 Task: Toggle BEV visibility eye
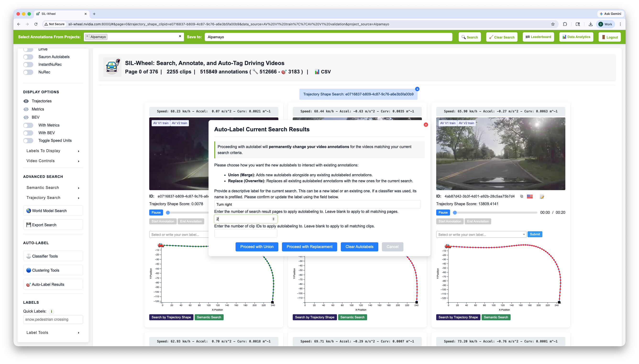(26, 117)
